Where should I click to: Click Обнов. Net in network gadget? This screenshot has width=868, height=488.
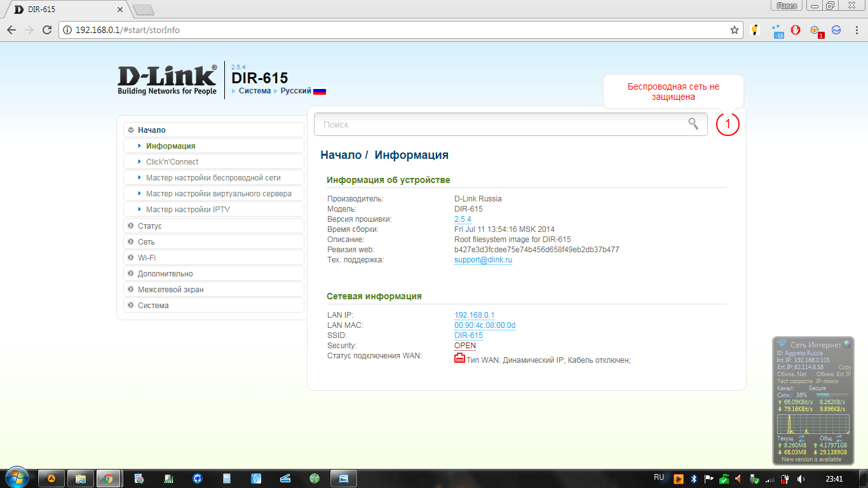[792, 374]
